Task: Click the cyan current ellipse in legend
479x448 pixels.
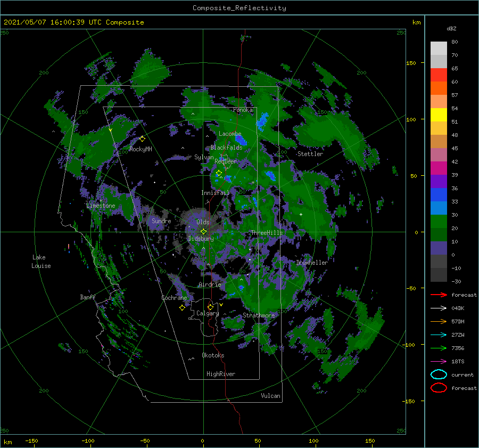Action: (x=439, y=374)
